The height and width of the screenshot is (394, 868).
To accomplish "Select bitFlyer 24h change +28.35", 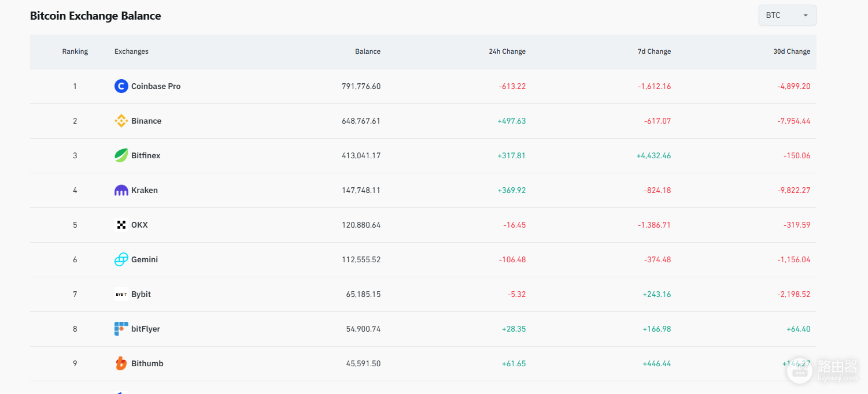I will coord(514,329).
